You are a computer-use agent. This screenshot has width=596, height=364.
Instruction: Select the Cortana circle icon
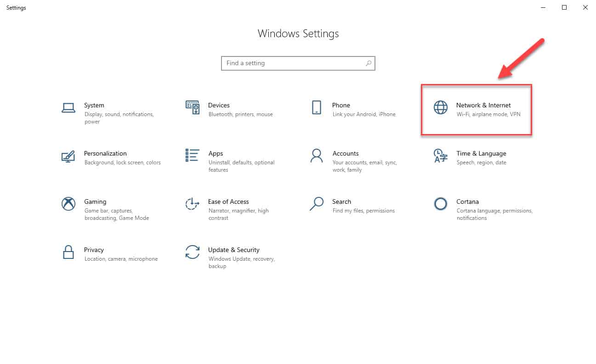pyautogui.click(x=441, y=204)
